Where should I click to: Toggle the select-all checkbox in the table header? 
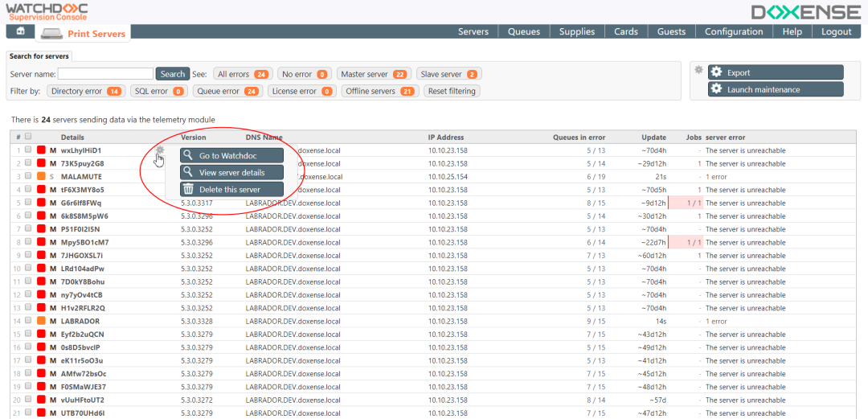[x=28, y=137]
